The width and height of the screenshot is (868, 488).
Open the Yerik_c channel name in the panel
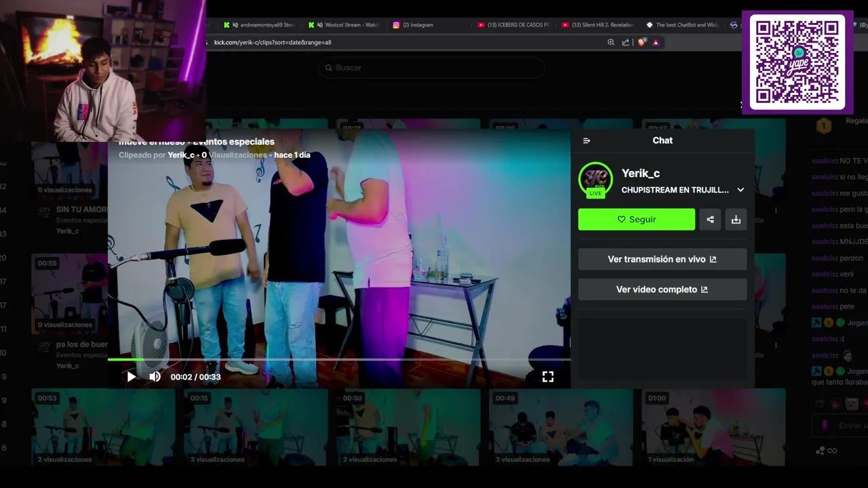click(x=641, y=174)
